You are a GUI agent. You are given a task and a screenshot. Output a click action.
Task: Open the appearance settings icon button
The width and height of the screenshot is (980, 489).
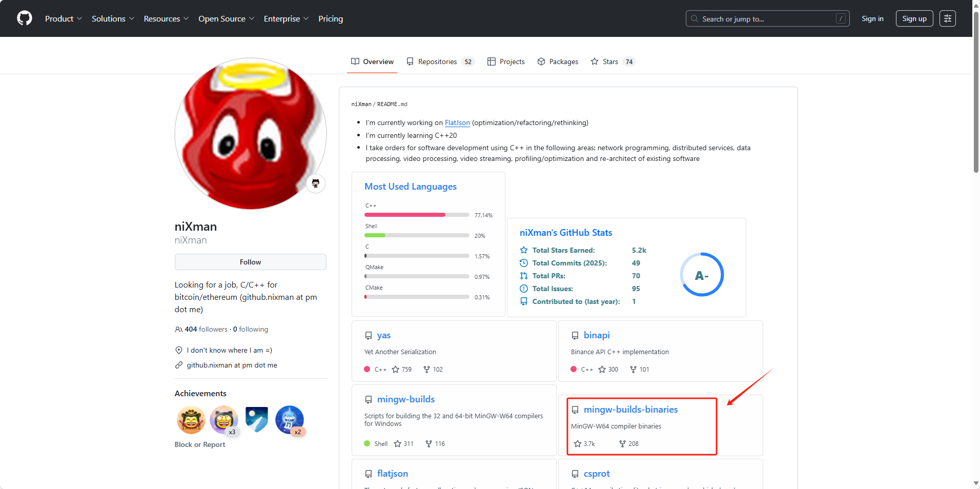point(948,18)
